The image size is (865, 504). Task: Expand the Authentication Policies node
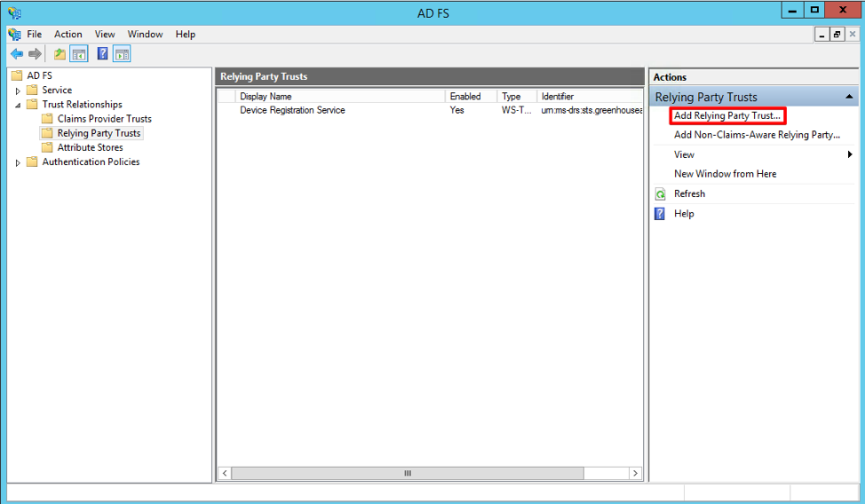18,162
